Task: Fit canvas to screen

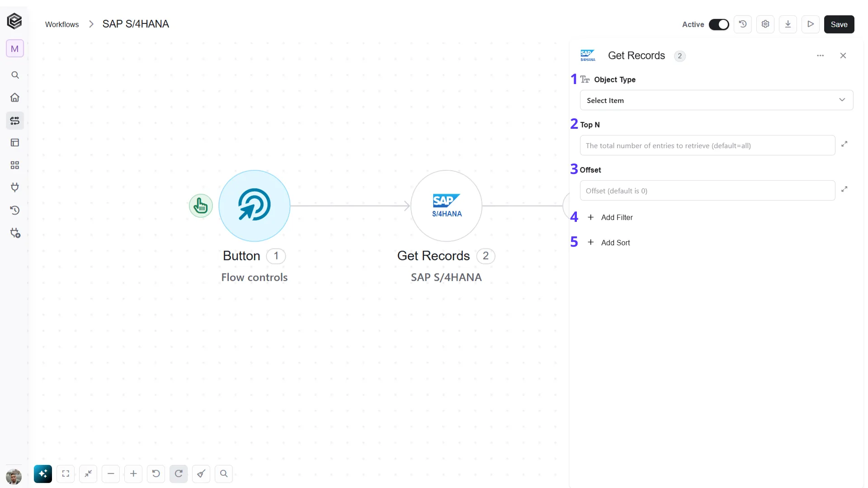Action: pos(66,474)
